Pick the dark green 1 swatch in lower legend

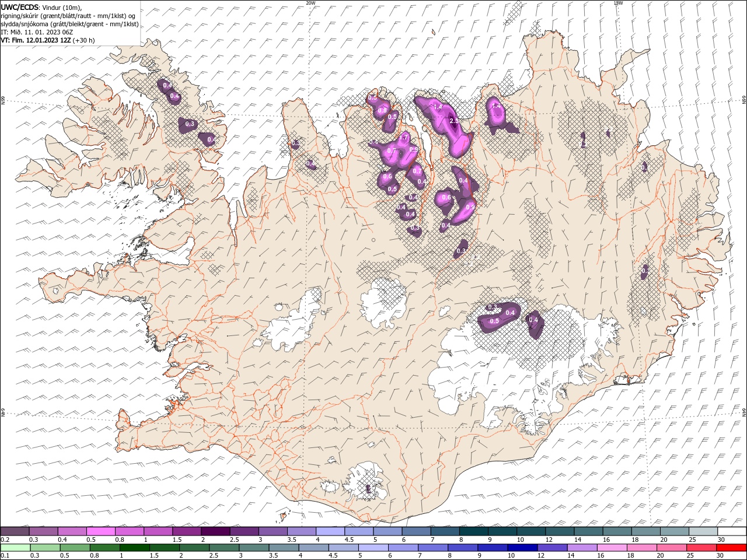pos(135,548)
